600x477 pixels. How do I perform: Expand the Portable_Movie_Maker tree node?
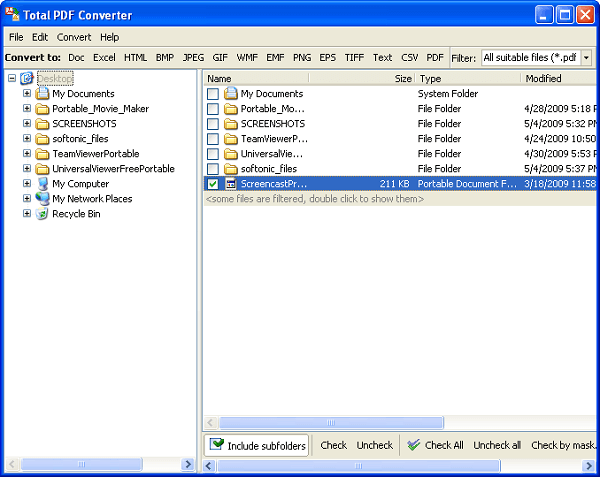27,108
